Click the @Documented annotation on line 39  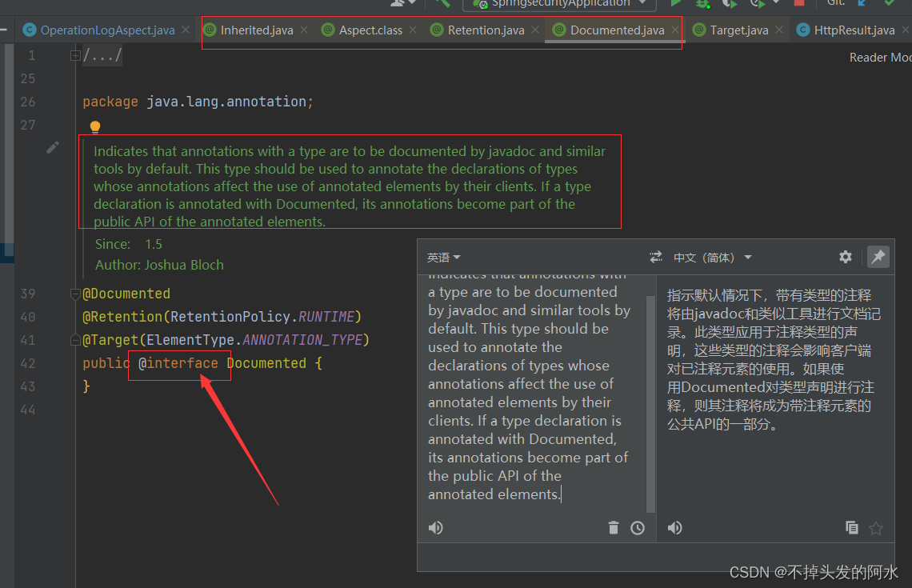click(x=126, y=294)
